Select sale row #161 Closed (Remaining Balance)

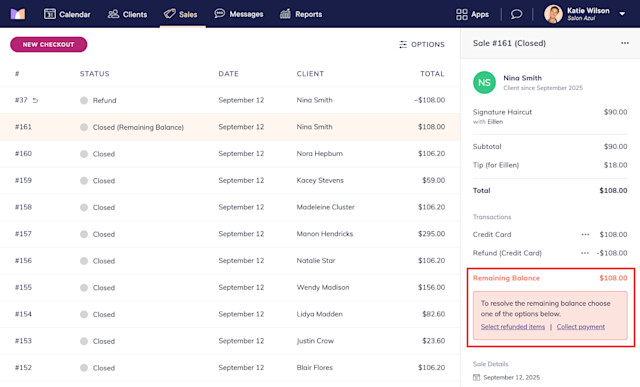click(230, 127)
